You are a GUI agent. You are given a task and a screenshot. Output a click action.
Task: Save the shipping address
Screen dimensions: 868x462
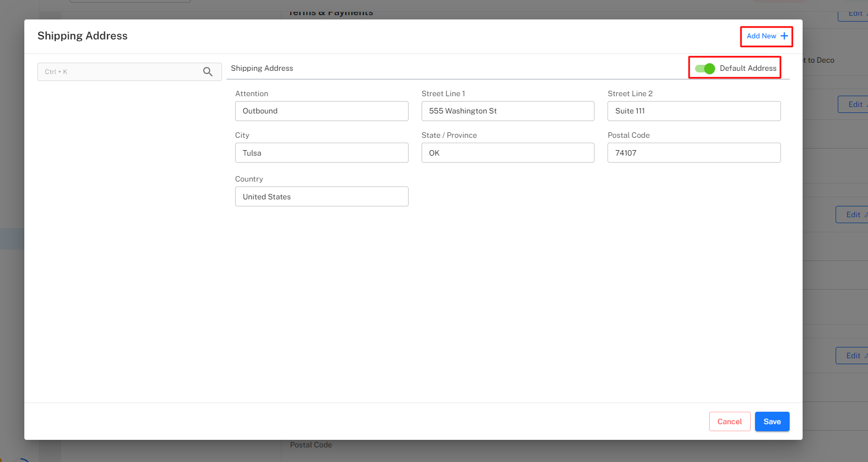(772, 421)
